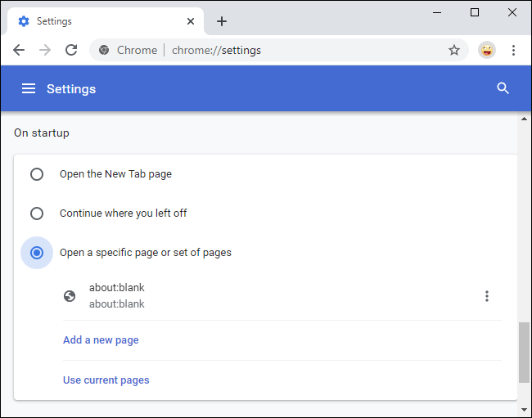
Task: Click the forward navigation arrow
Action: 45,50
